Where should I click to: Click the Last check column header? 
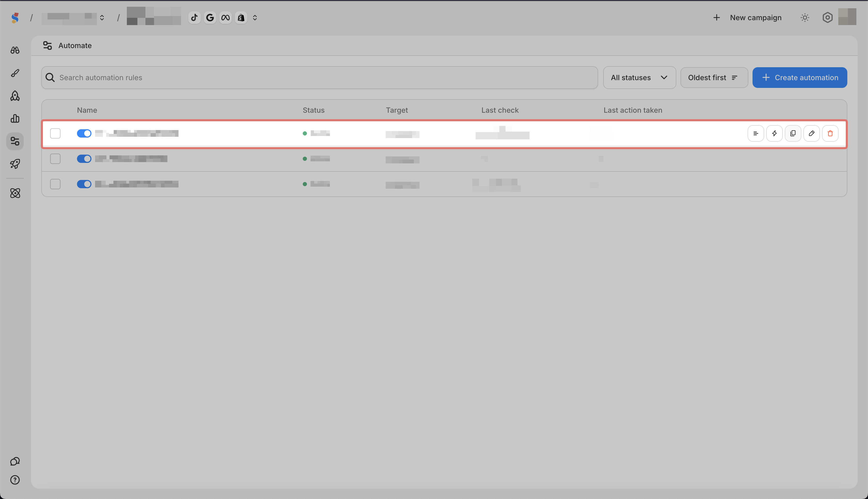(500, 110)
